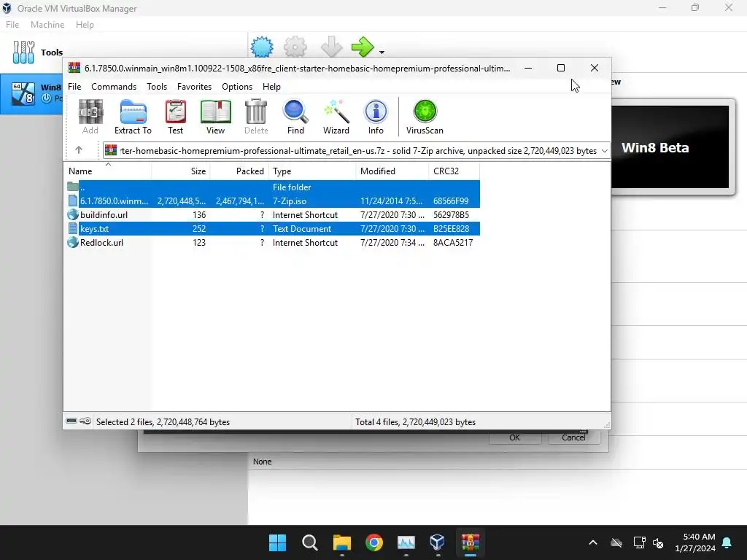Sort file list by Packed column
747x560 pixels.
tap(239, 171)
